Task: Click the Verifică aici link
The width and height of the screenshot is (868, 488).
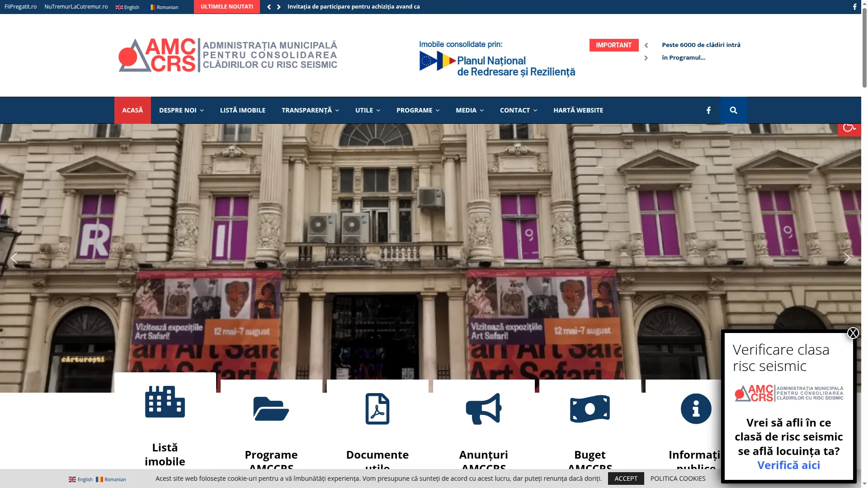Action: coord(788,465)
